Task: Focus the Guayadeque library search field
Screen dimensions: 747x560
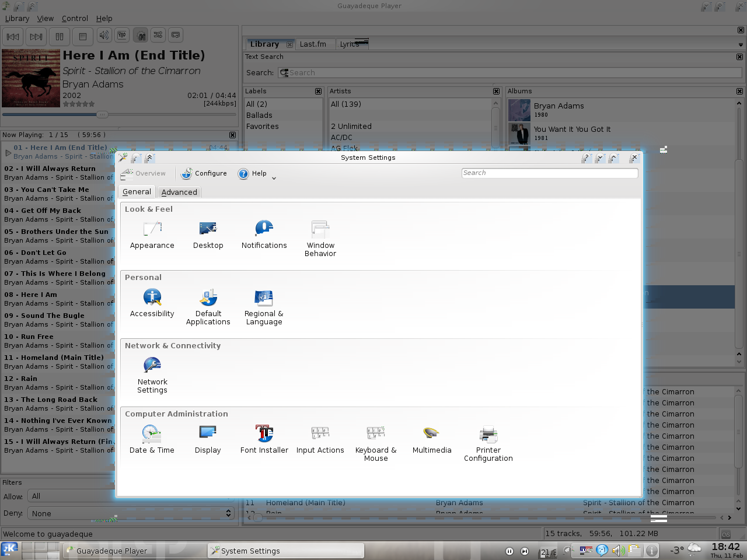Action: (509, 73)
